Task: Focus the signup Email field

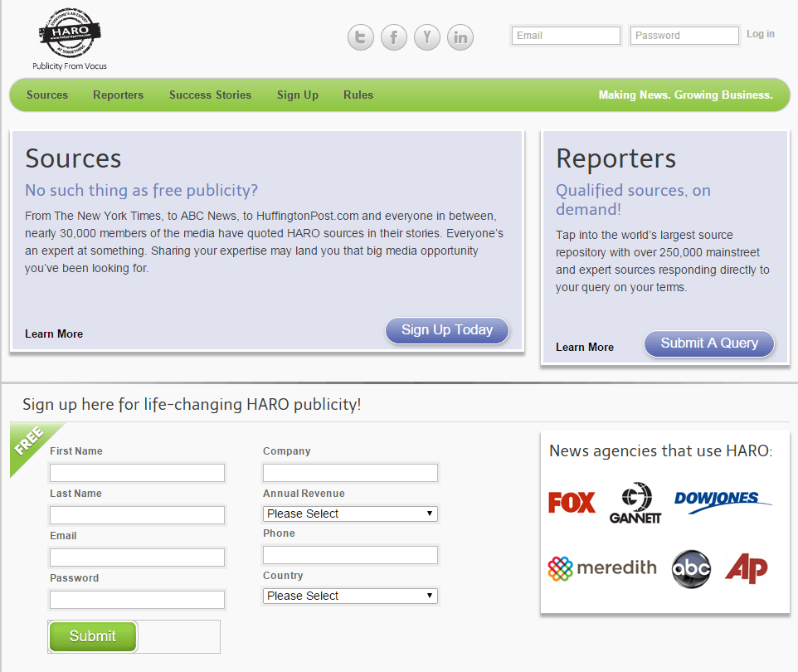Action: [137, 557]
